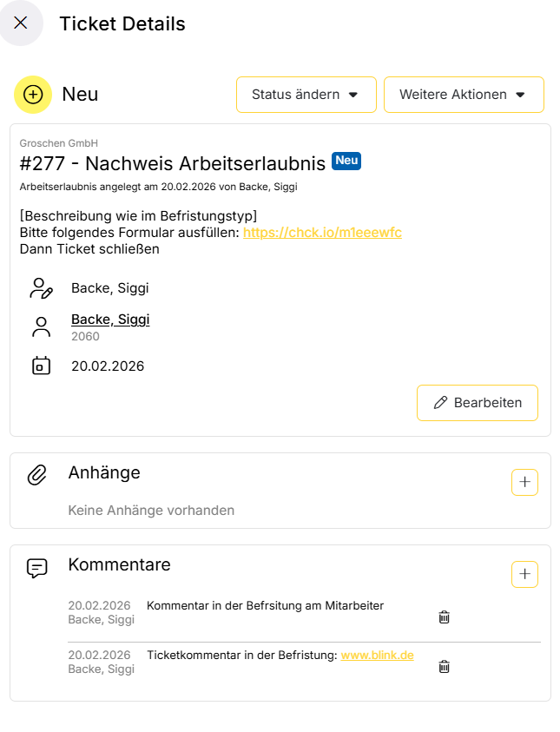The height and width of the screenshot is (732, 560).
Task: Click the ticket creator pencil-person icon
Action: (41, 288)
